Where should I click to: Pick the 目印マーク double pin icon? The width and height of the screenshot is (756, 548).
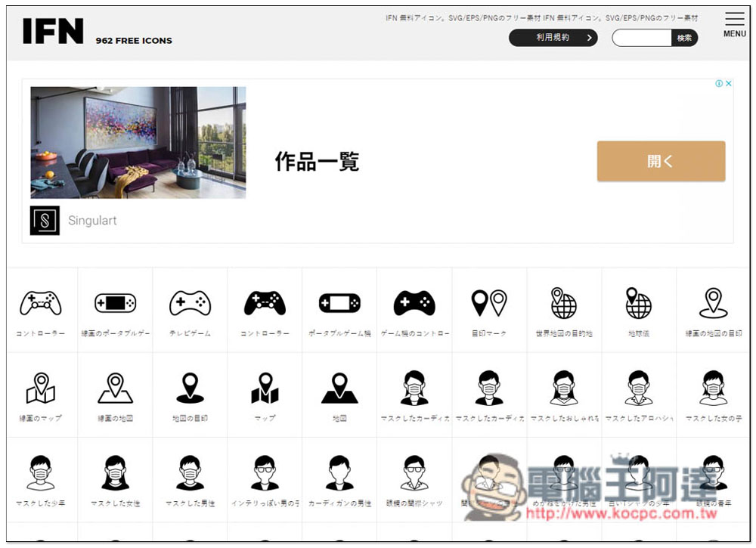click(x=489, y=304)
